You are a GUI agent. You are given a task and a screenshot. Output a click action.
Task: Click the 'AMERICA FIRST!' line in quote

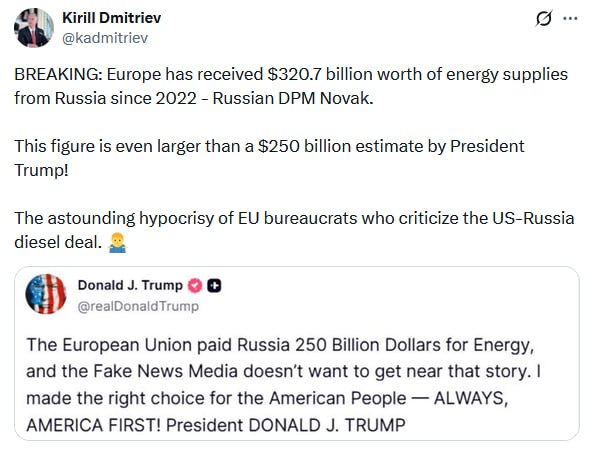(x=216, y=425)
